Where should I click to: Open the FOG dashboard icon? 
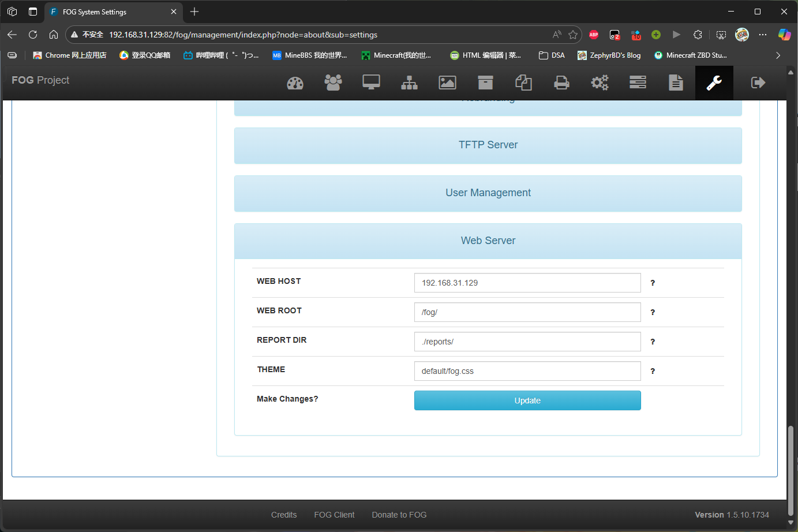click(295, 83)
